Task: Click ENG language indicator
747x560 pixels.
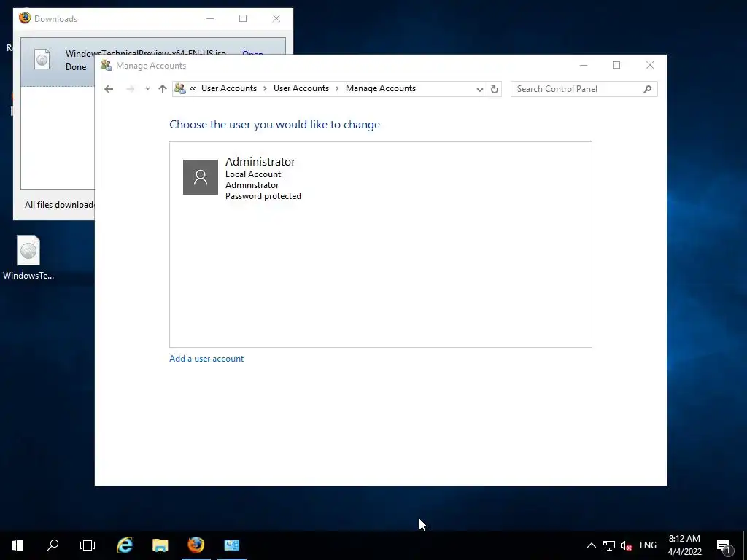Action: (x=648, y=545)
